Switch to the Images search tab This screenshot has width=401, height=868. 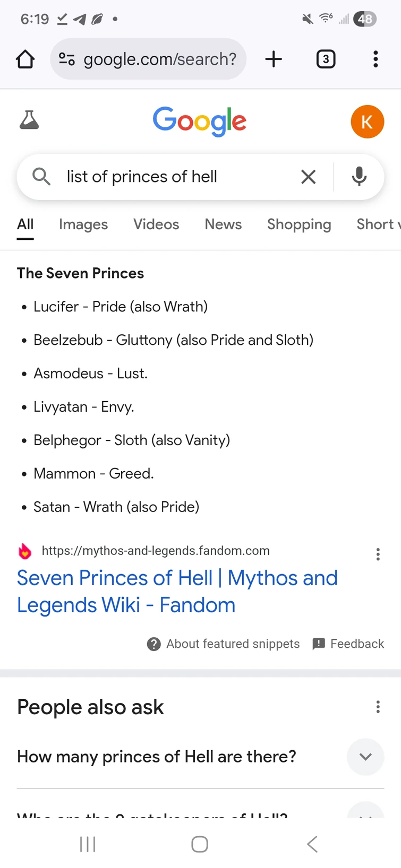tap(83, 224)
